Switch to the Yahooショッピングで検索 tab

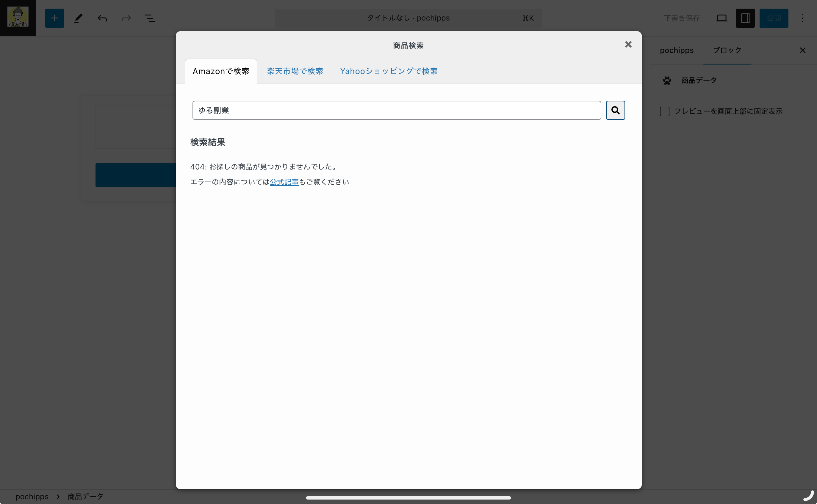tap(389, 71)
